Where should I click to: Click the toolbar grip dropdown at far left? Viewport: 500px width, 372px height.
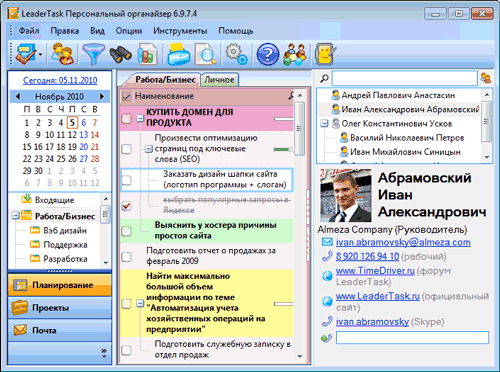pyautogui.click(x=11, y=54)
